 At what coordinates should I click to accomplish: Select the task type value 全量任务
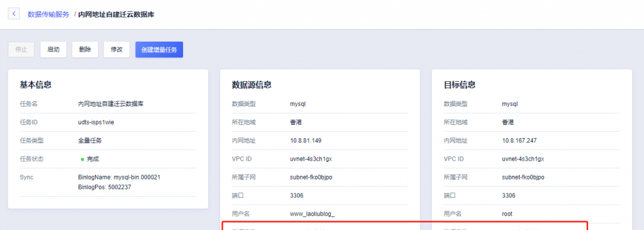pyautogui.click(x=90, y=141)
